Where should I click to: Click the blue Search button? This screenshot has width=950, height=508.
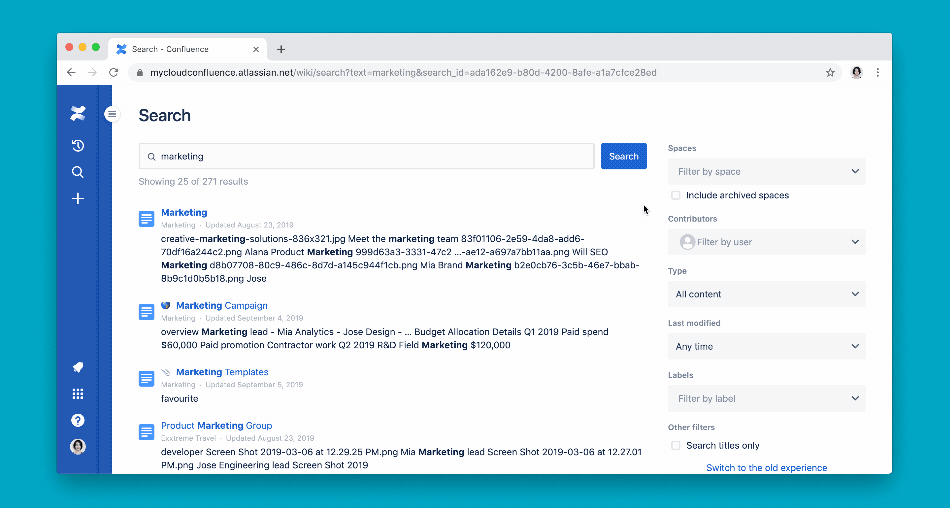click(x=623, y=156)
